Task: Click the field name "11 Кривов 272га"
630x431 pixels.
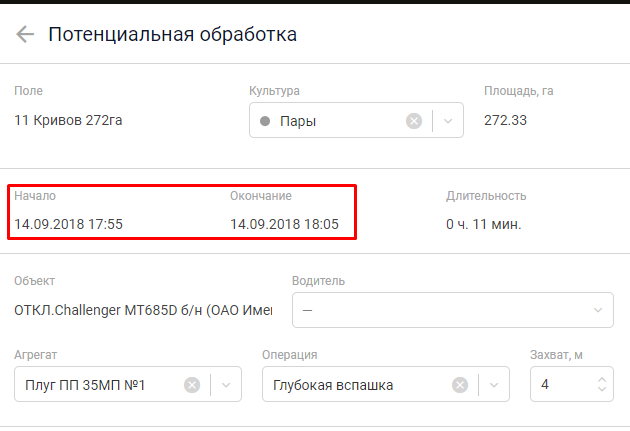Action: click(x=68, y=121)
